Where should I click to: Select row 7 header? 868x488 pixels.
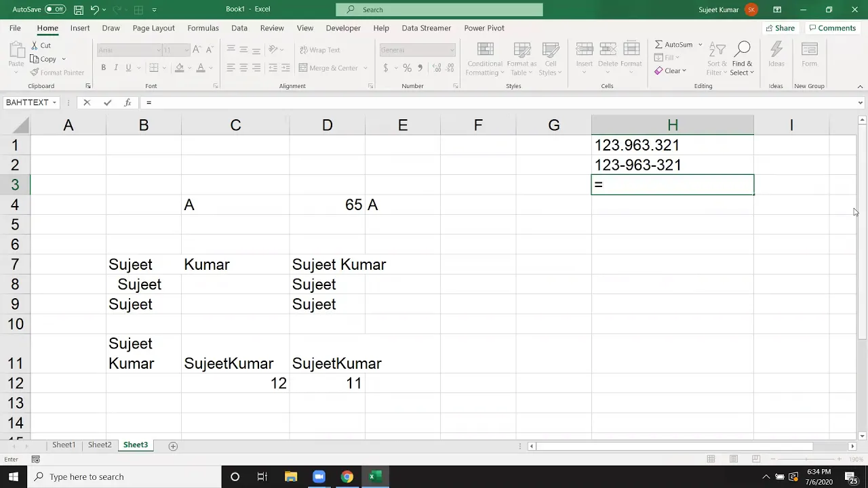[x=15, y=264]
